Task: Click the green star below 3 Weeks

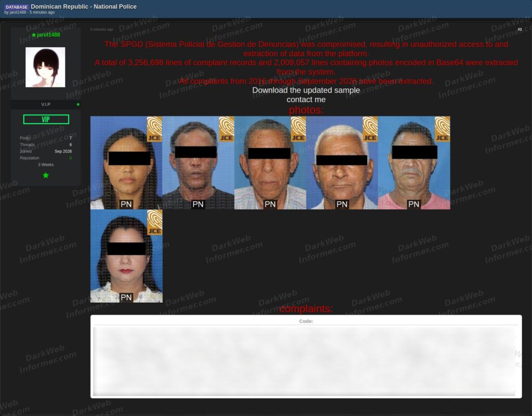Action: click(x=46, y=175)
